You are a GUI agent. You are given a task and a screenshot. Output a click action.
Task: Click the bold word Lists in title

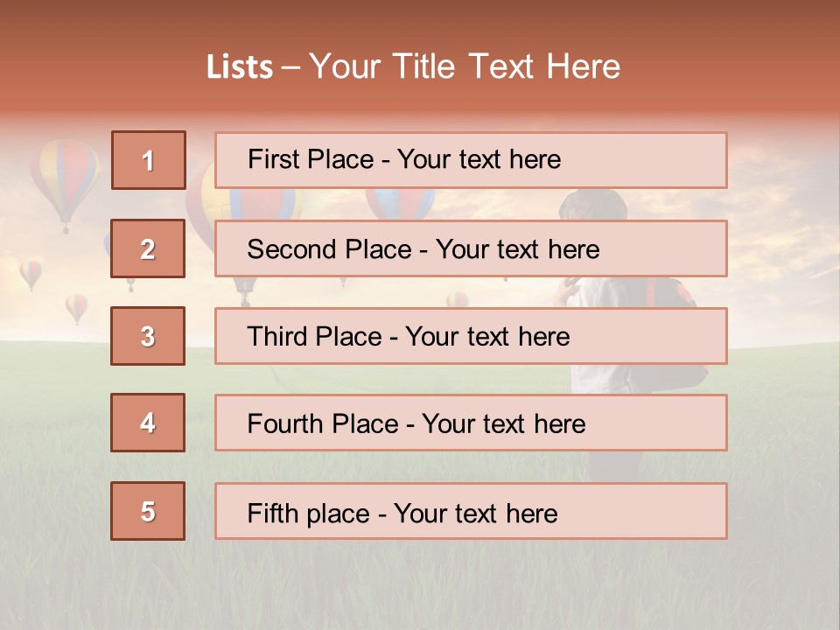240,67
